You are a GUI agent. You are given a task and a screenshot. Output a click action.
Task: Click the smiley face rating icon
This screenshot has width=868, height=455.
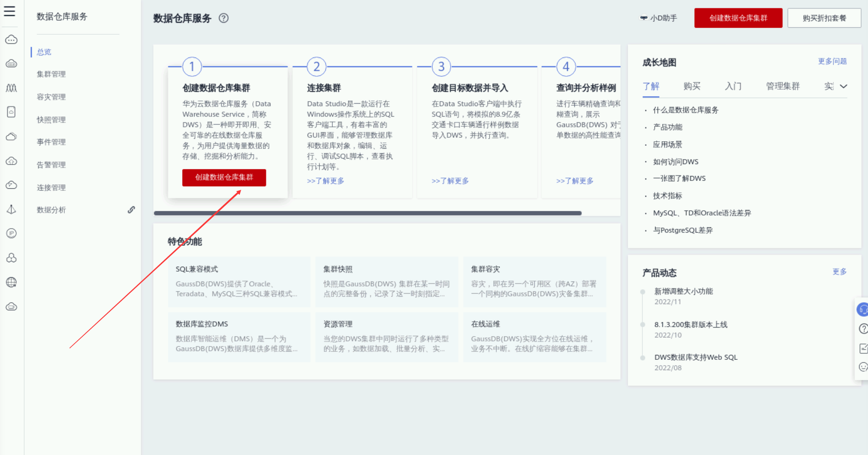pos(863,367)
